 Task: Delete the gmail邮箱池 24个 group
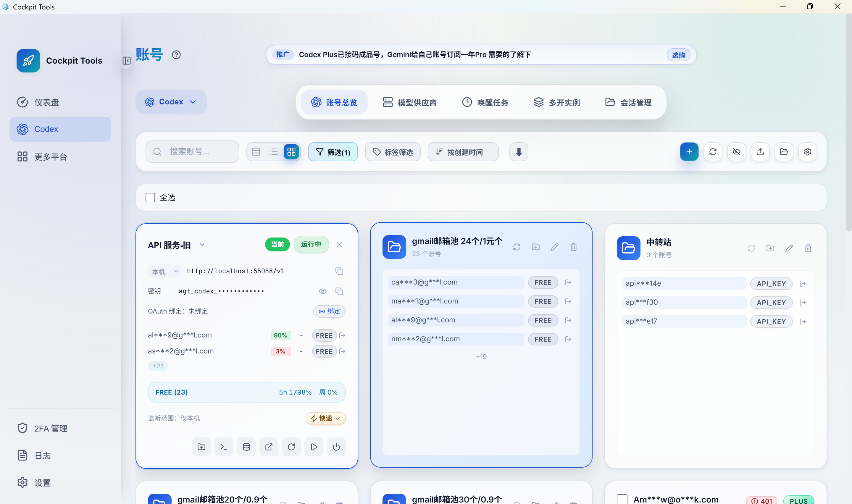pyautogui.click(x=574, y=247)
